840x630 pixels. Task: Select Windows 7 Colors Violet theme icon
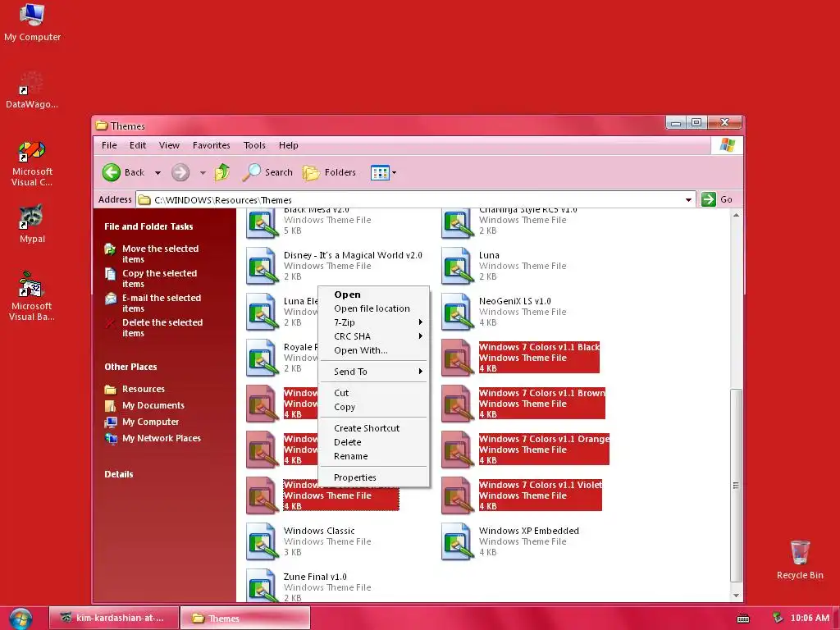click(x=457, y=495)
